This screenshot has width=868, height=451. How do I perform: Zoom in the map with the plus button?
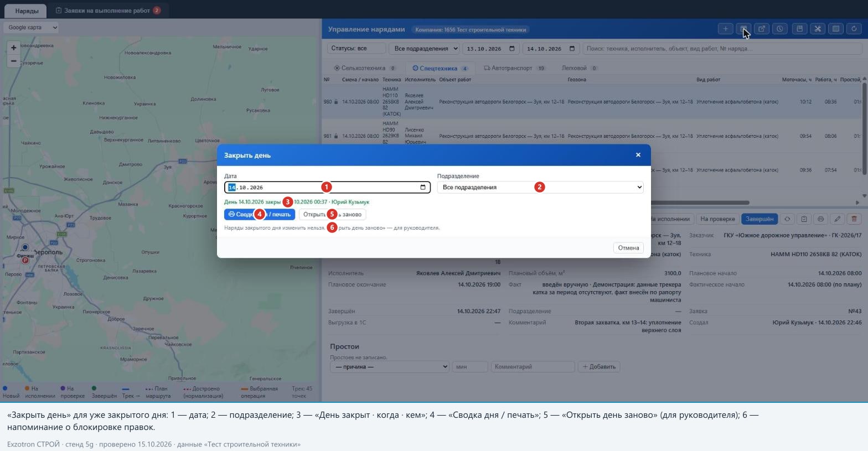click(14, 48)
